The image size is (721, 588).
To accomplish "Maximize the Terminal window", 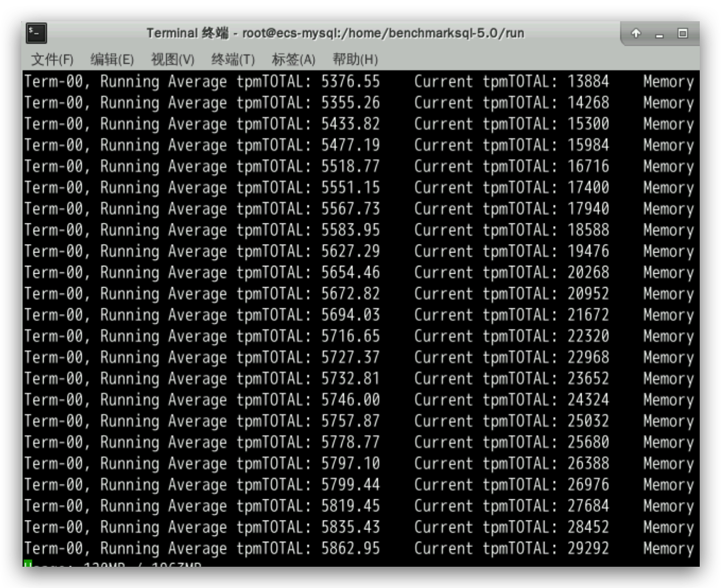I will [x=683, y=33].
